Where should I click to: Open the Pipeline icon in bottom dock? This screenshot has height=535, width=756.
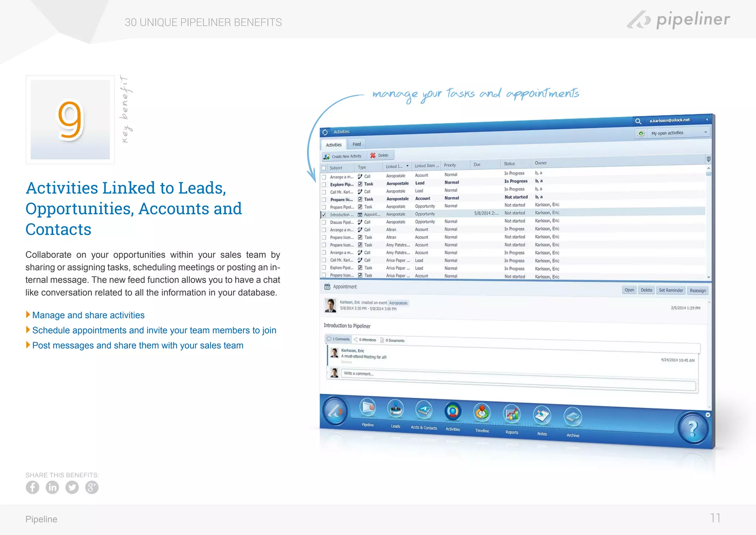point(368,408)
